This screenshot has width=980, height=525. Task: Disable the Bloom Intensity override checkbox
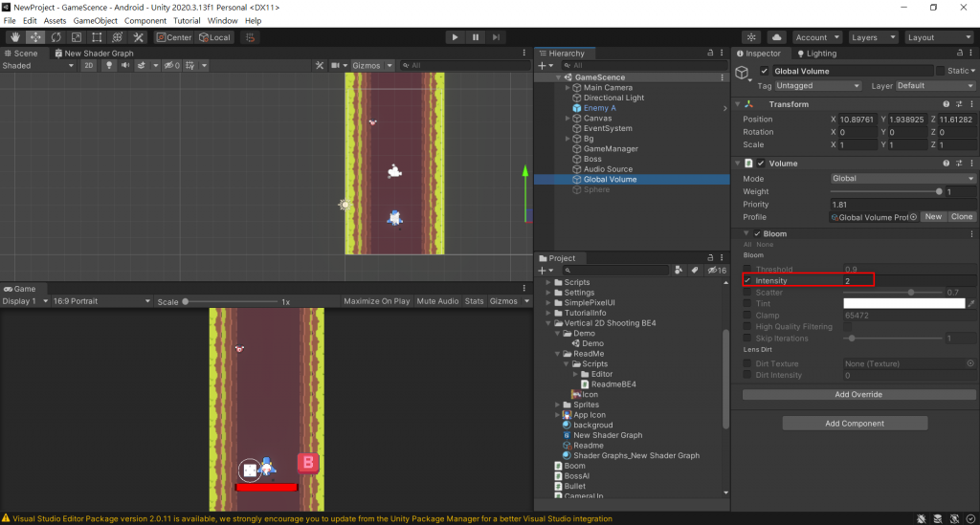(747, 281)
